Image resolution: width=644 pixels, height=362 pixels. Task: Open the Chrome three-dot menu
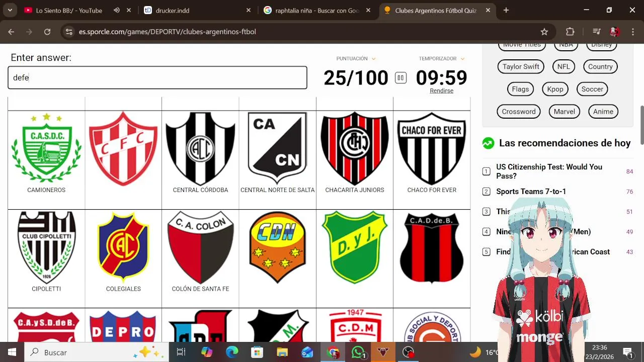pos(633,32)
